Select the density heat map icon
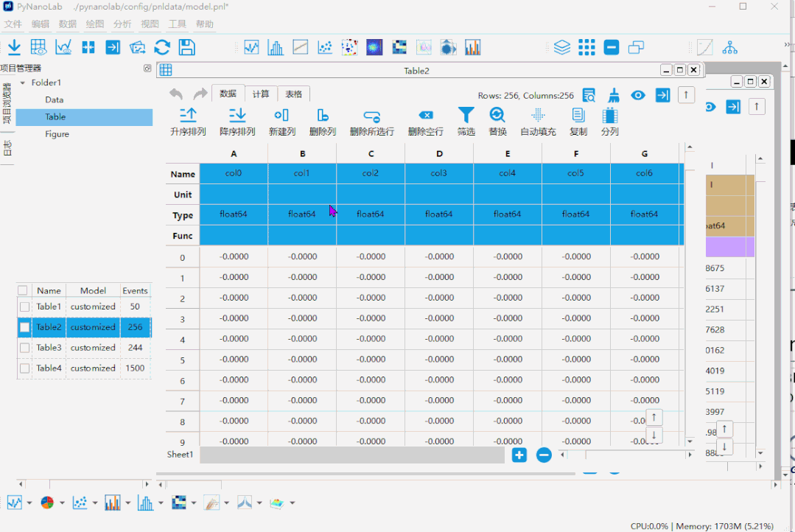This screenshot has width=795, height=532. coord(374,47)
